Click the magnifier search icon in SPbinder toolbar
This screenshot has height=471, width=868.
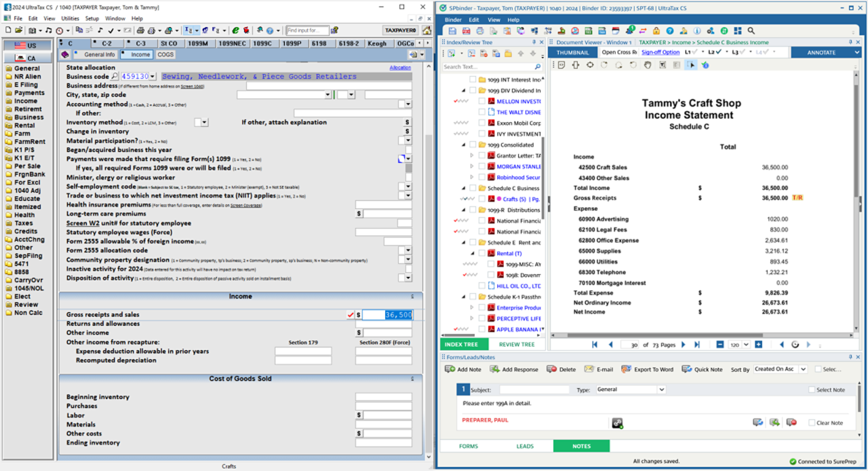tap(751, 31)
